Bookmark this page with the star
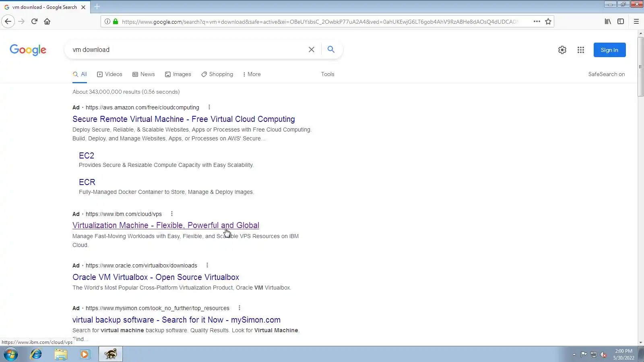 [x=548, y=21]
